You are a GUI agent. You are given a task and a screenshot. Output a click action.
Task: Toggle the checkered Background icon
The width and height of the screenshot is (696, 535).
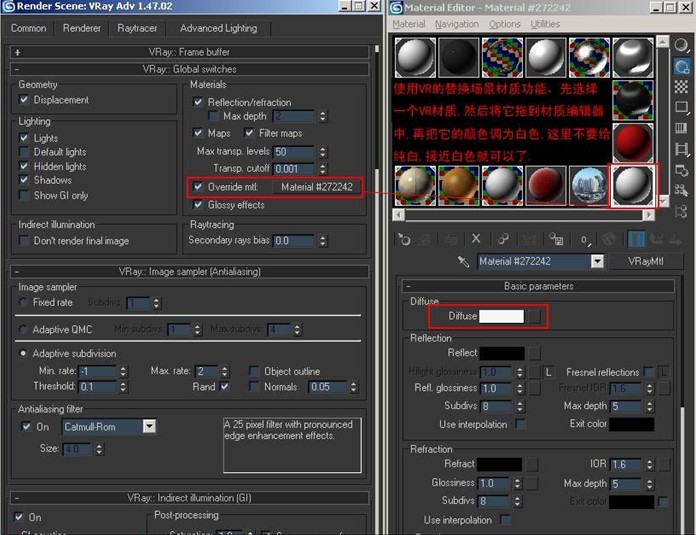[681, 87]
